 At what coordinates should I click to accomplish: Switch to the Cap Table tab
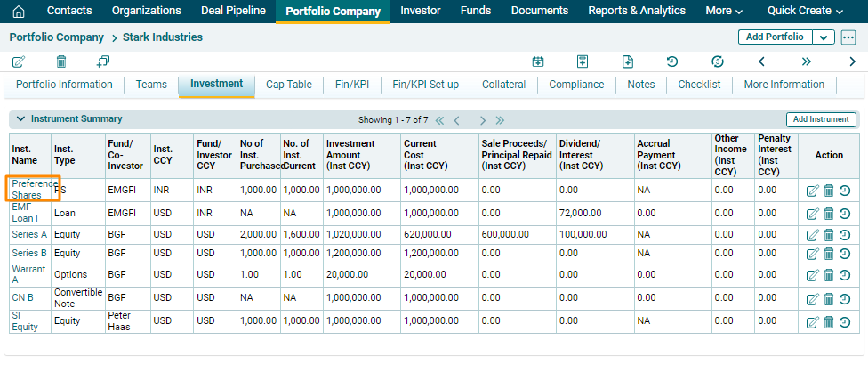[288, 85]
